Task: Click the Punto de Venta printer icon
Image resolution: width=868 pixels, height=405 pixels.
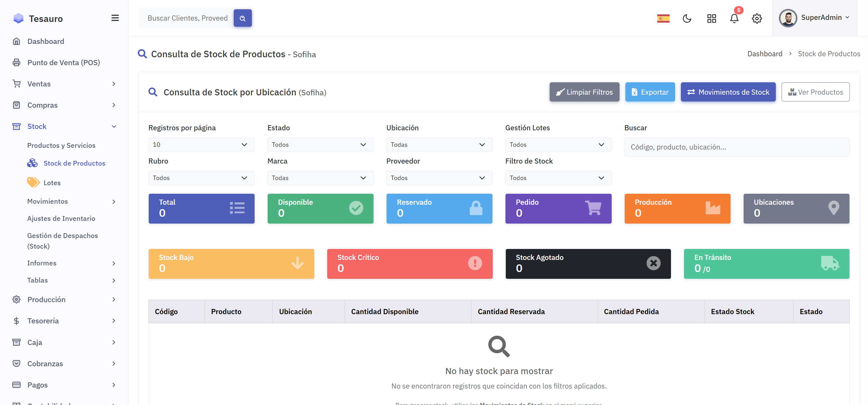Action: click(x=16, y=63)
